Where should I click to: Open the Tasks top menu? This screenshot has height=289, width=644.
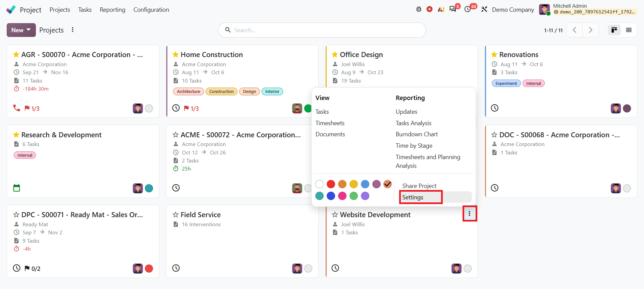[85, 10]
